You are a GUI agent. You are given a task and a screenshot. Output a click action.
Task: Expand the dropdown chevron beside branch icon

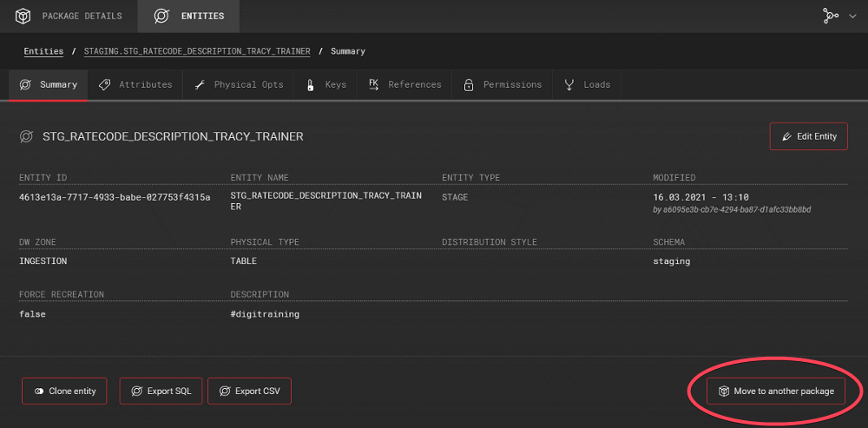(852, 16)
